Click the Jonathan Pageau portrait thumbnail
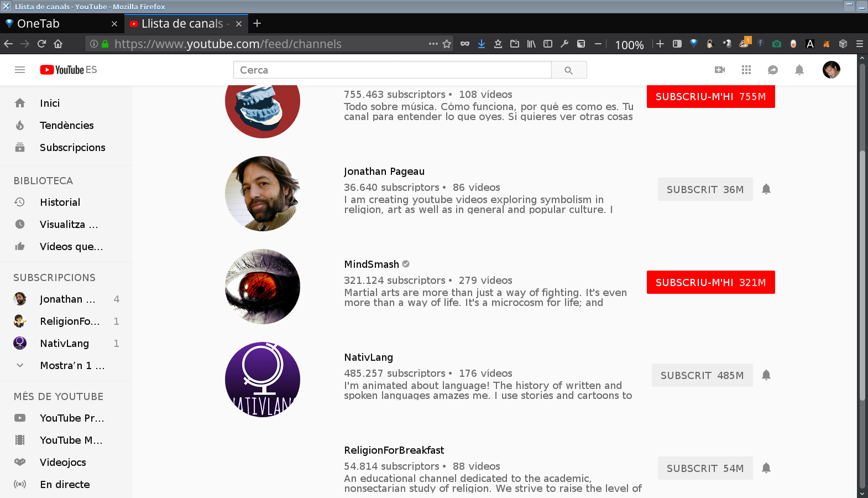 [263, 194]
